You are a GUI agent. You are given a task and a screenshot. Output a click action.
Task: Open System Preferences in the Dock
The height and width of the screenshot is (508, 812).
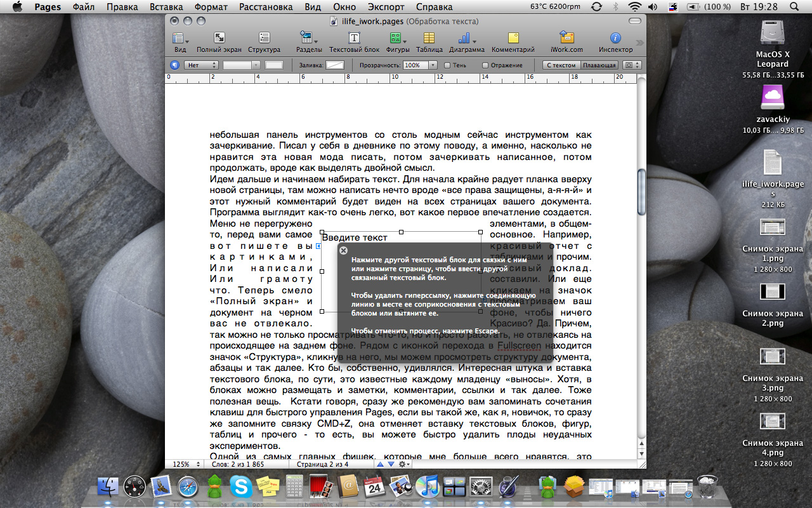(480, 487)
